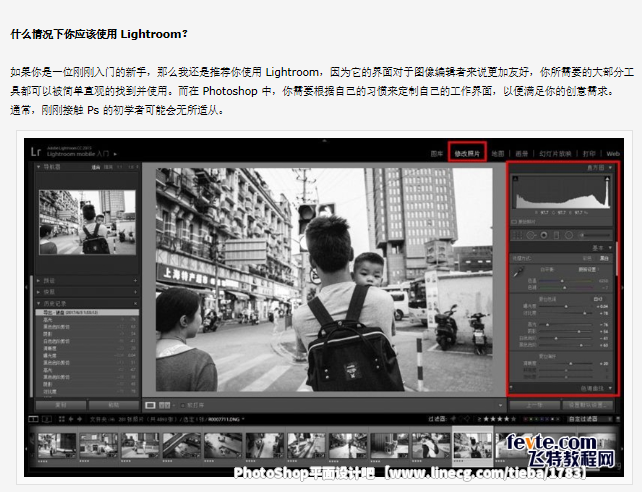Click the Set Default Settings button
This screenshot has width=642, height=492.
pos(588,405)
